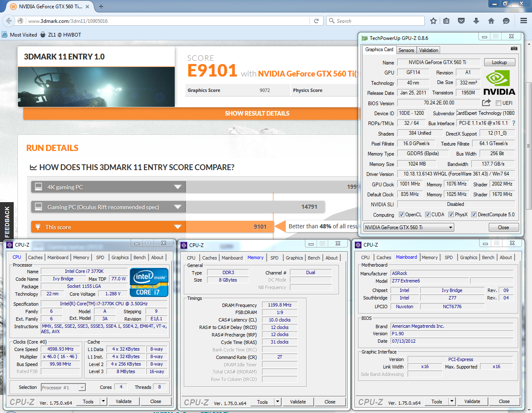
Task: Switch to Sensors tab in GPU-Z
Action: [406, 50]
